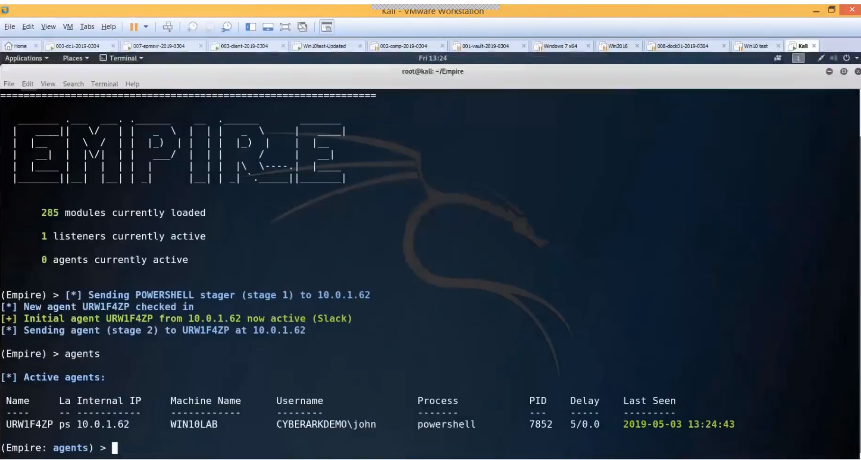Open the VMware Edit menu
Viewport: 861px width, 460px height.
point(28,26)
